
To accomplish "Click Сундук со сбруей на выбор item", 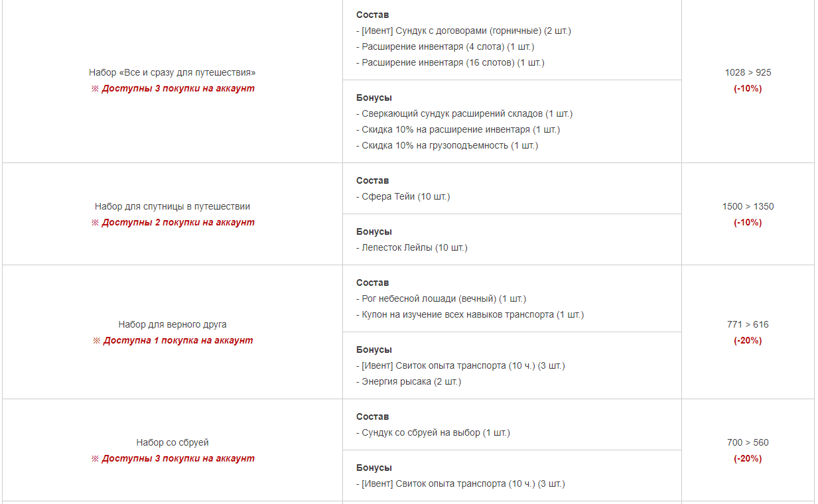I will 433,432.
